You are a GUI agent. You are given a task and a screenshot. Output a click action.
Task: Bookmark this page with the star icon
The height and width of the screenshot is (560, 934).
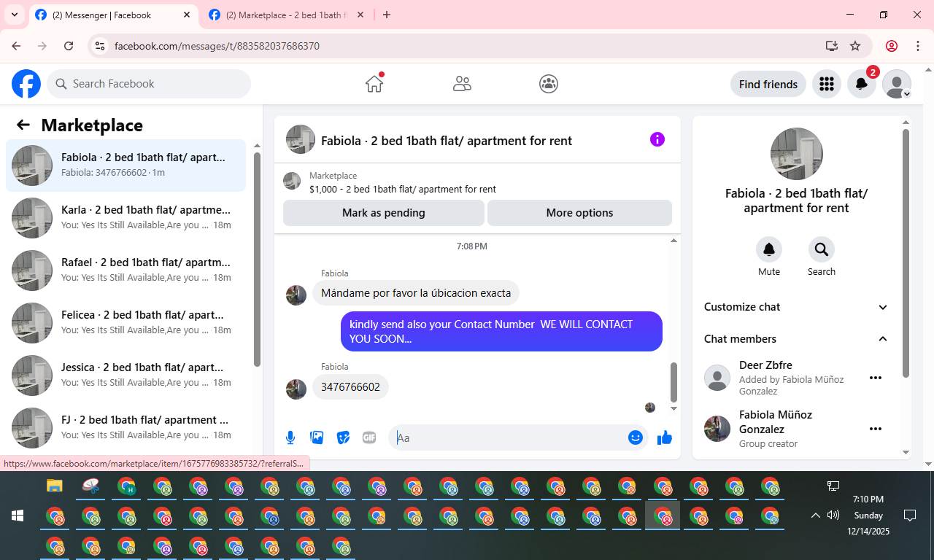click(855, 46)
